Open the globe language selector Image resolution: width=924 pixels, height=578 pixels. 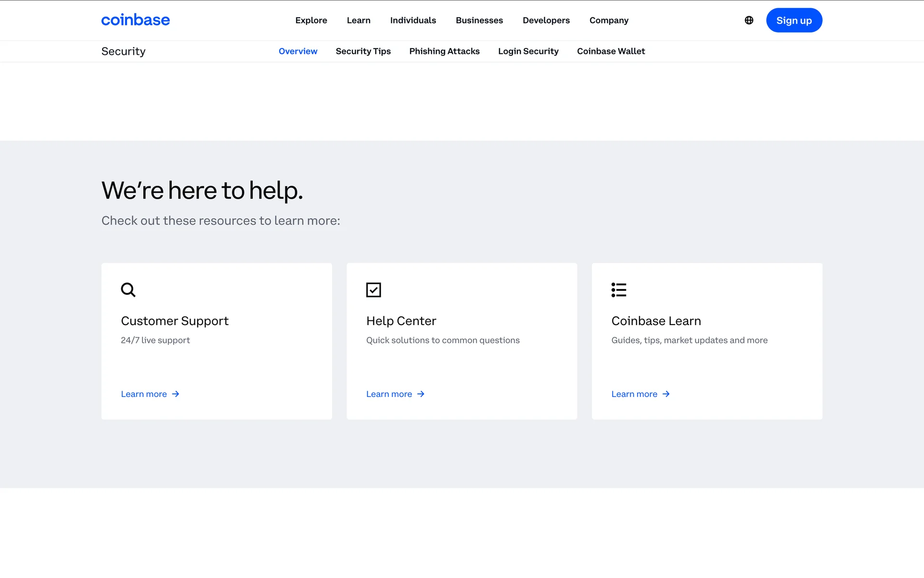(749, 20)
